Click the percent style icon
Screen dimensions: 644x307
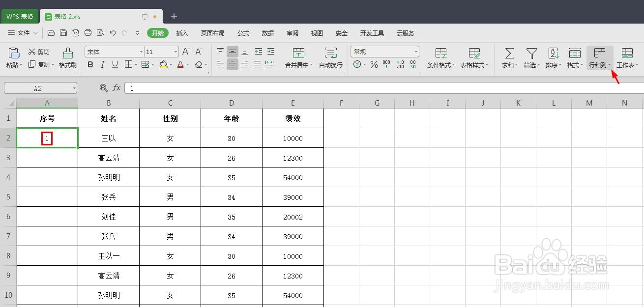(x=373, y=64)
